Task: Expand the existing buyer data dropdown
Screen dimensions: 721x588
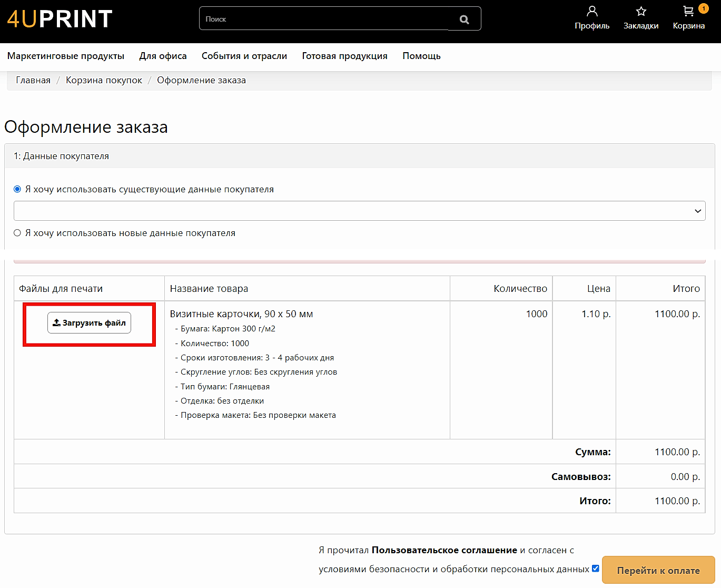Action: click(359, 211)
